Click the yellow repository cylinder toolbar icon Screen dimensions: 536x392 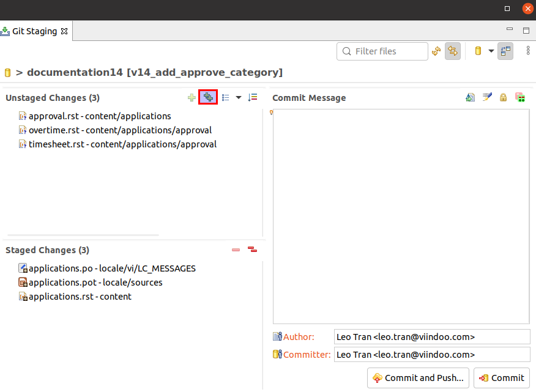pyautogui.click(x=478, y=51)
